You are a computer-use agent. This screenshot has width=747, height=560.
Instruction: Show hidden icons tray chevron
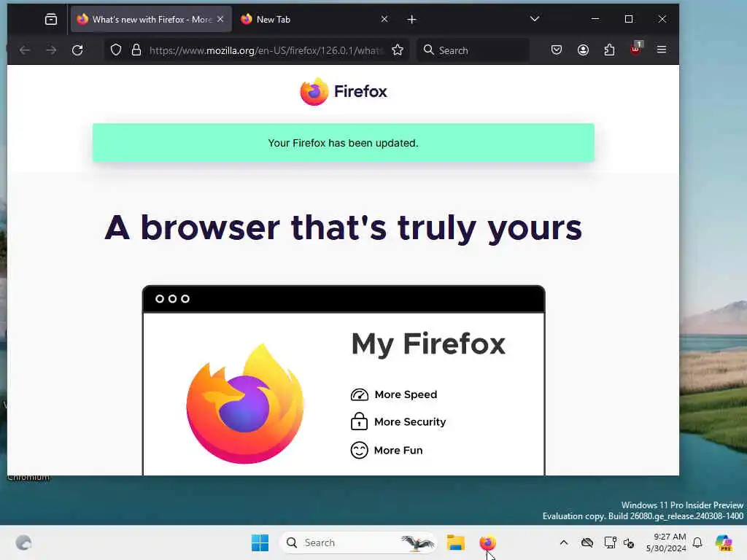(x=564, y=542)
